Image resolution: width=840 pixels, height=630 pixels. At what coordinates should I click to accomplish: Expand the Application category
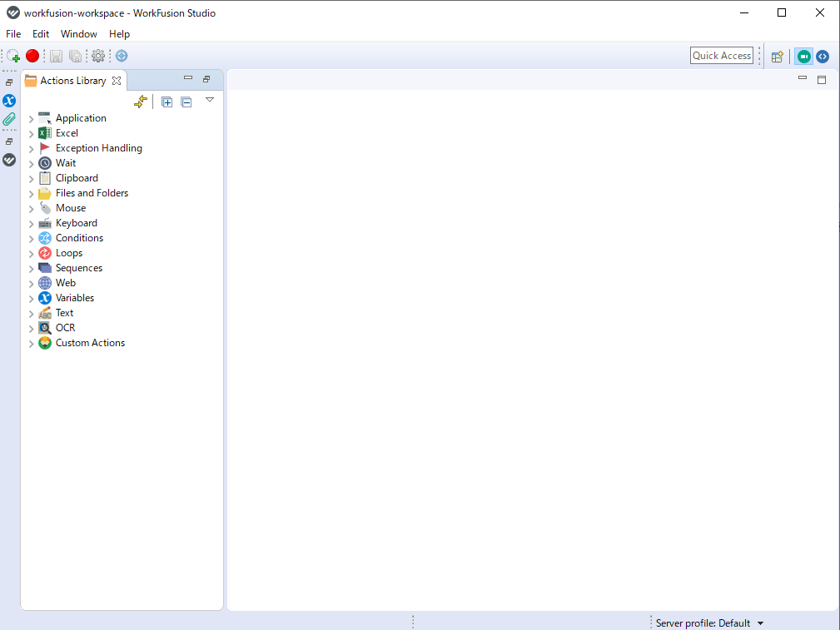[31, 119]
